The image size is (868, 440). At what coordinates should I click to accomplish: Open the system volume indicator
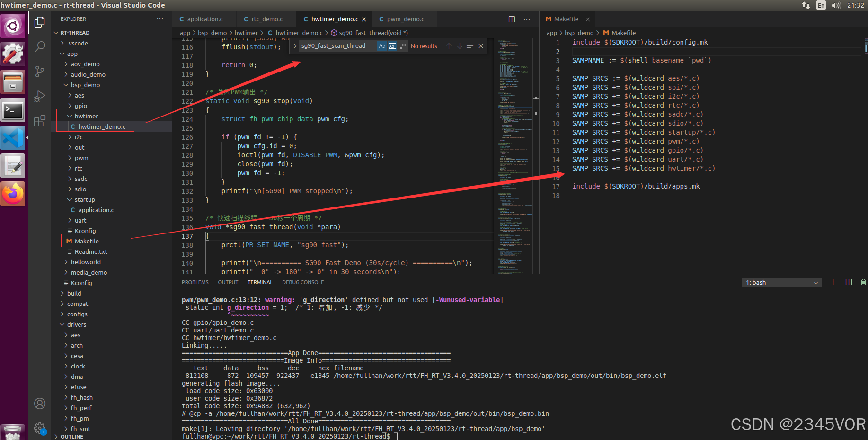(836, 5)
